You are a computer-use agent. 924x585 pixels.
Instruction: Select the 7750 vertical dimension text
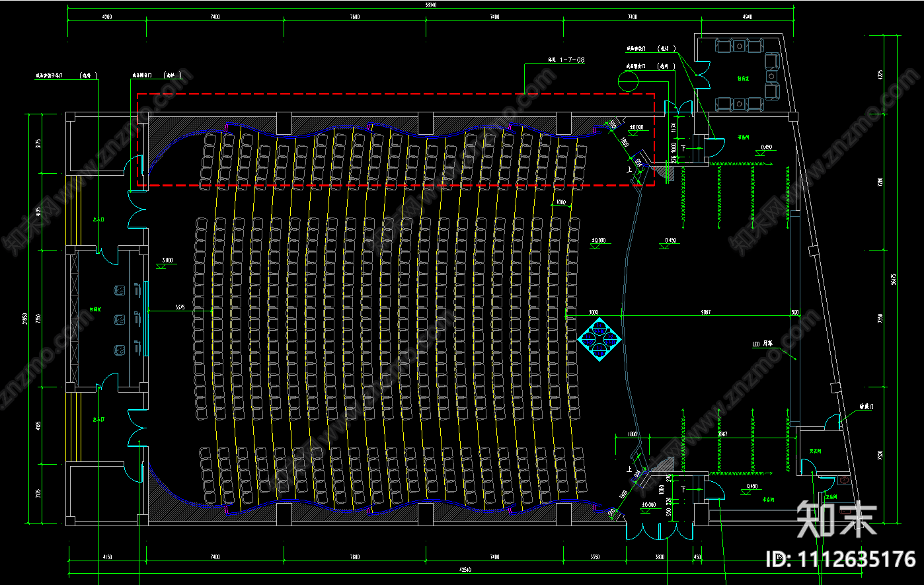tap(880, 319)
